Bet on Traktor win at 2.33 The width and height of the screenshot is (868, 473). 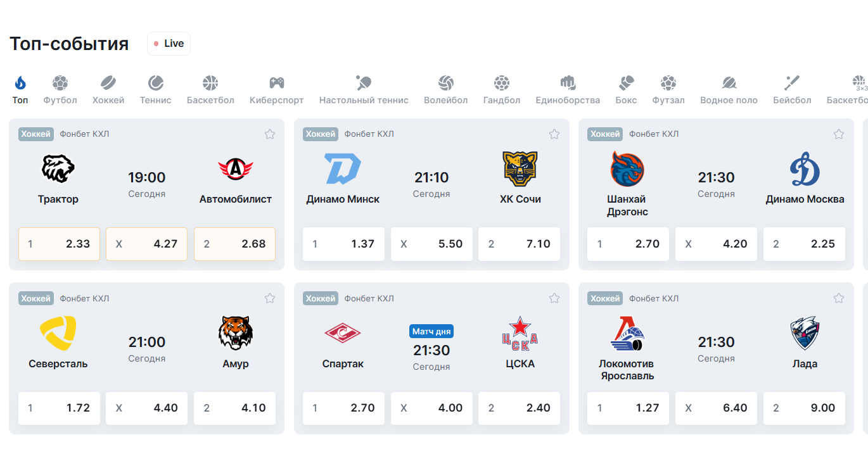pos(59,244)
